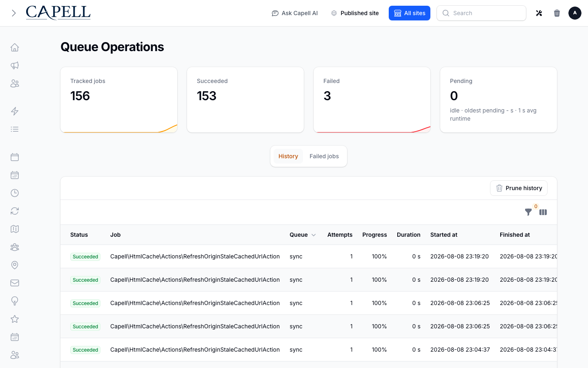Open the Published site link
Screen dimensions: 588x368
(355, 13)
